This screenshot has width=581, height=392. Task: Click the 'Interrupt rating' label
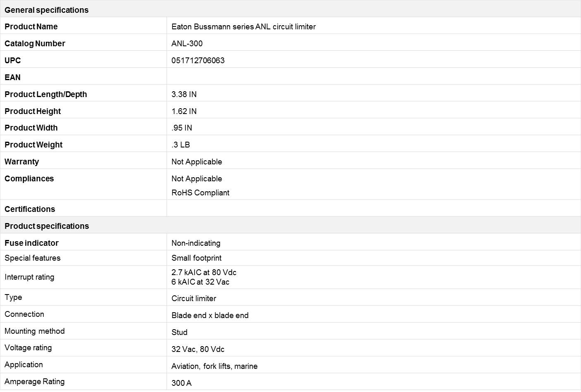pyautogui.click(x=29, y=277)
